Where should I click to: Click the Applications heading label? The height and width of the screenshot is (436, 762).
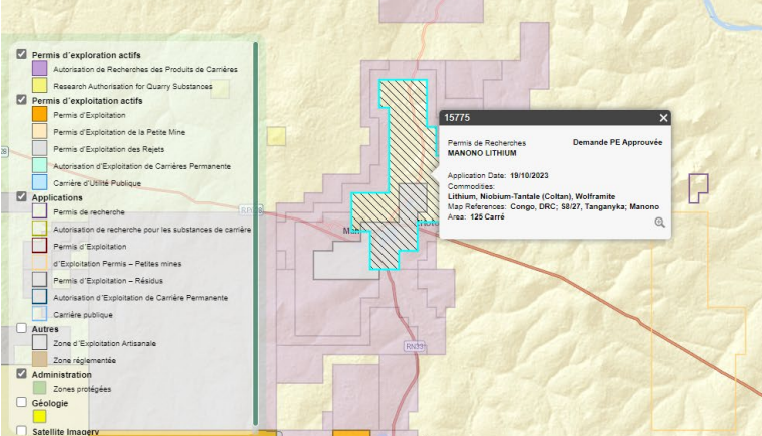tap(57, 197)
